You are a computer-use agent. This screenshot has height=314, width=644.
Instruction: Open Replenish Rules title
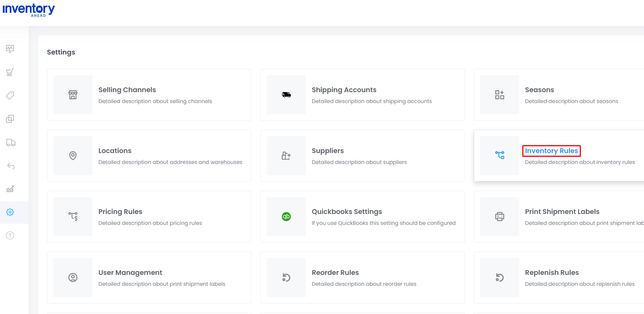[552, 273]
